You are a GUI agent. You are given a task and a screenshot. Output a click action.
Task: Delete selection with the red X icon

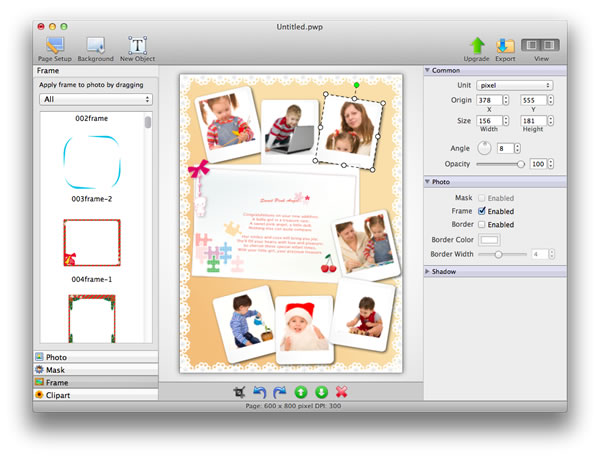(342, 393)
